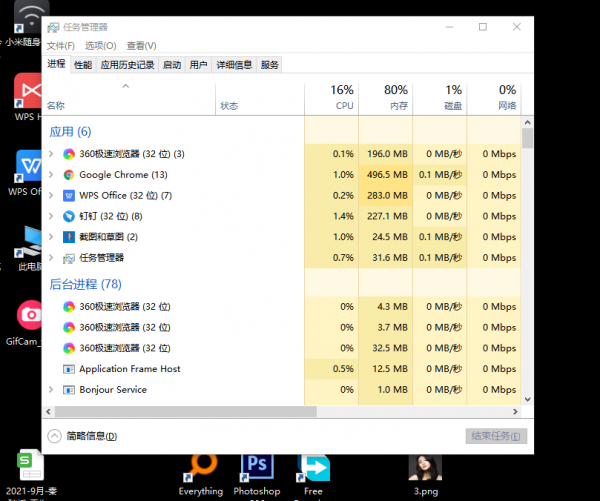Select the Application Frame Host name text

(130, 369)
